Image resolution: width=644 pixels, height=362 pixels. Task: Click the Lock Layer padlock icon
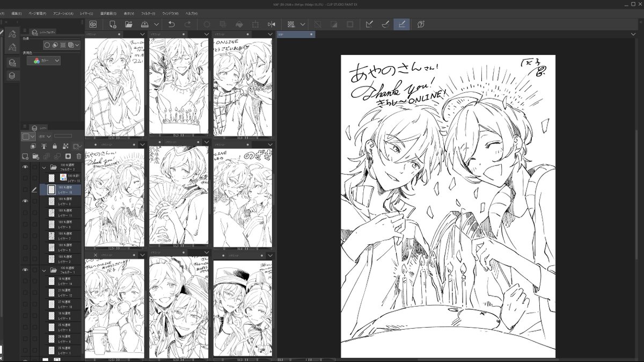point(55,146)
